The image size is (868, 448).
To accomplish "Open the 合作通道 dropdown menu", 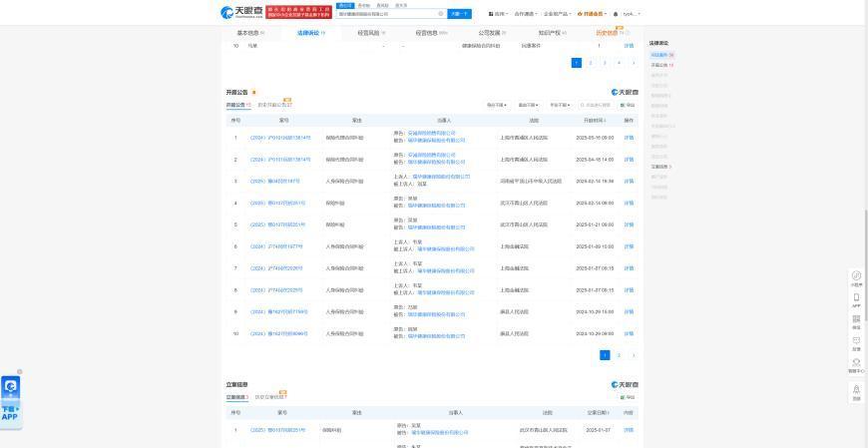I will (x=525, y=14).
